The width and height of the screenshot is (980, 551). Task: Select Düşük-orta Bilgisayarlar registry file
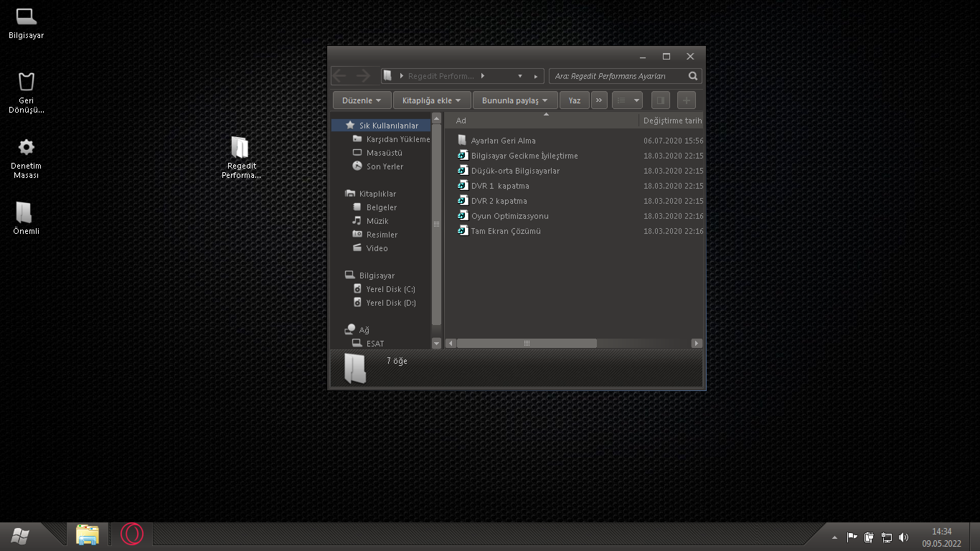[x=509, y=171]
